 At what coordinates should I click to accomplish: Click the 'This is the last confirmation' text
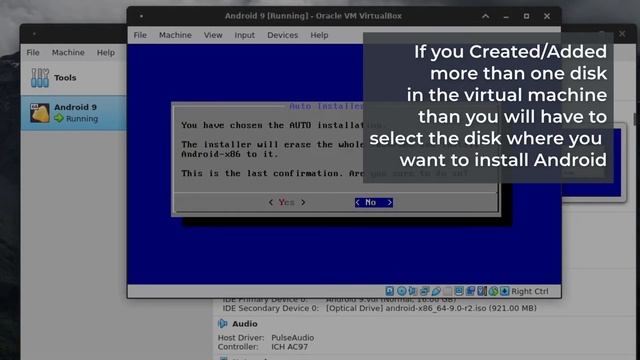click(261, 173)
